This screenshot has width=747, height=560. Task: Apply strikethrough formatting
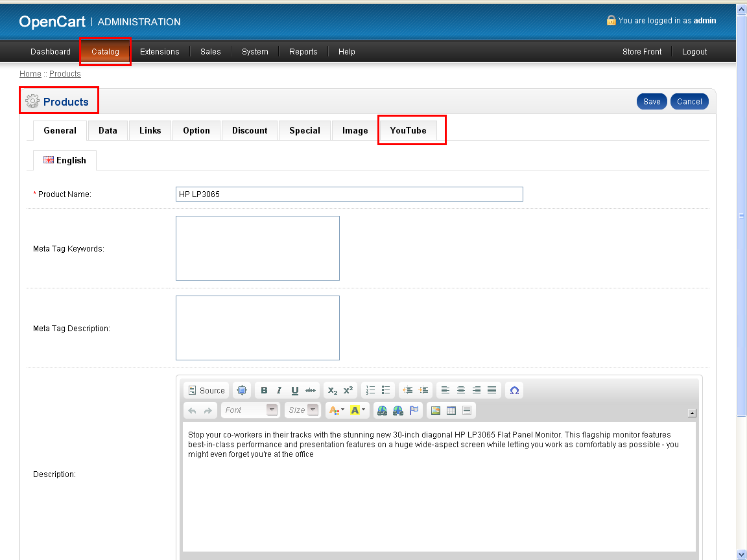pyautogui.click(x=311, y=390)
